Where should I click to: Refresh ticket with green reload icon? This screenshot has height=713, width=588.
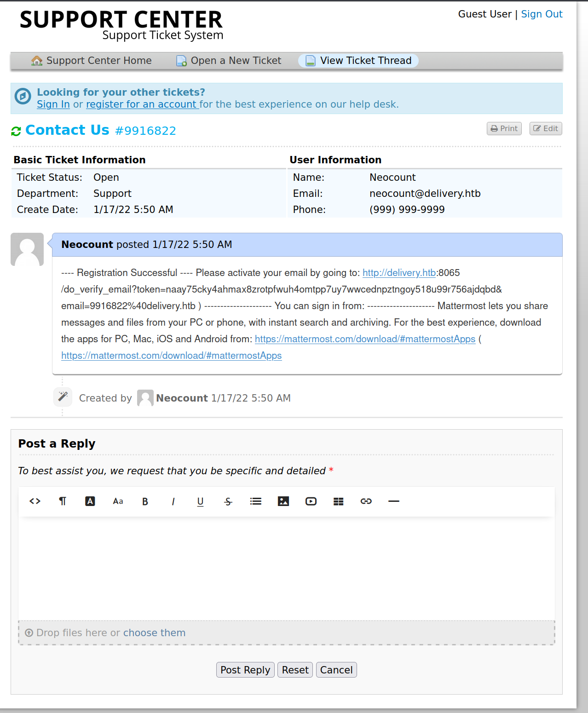coord(16,132)
